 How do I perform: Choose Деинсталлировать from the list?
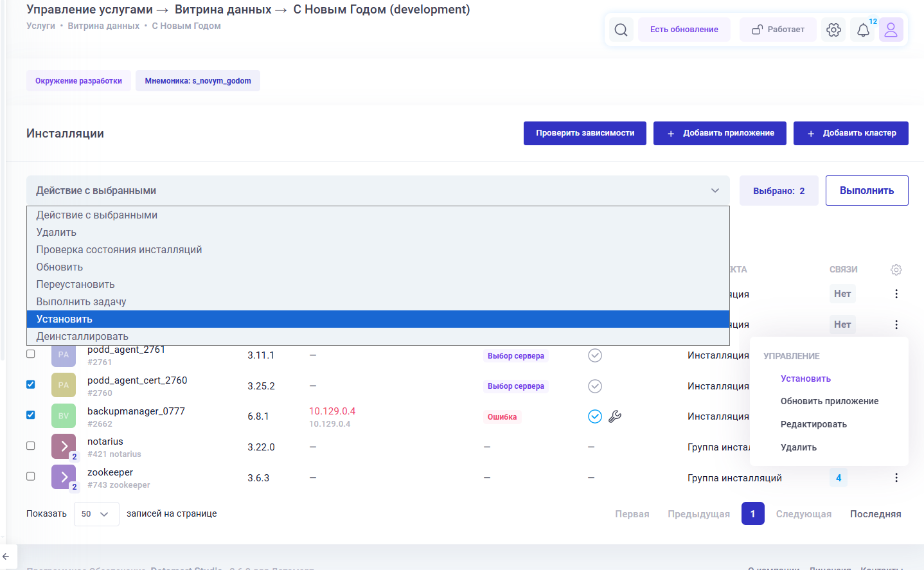coord(378,337)
